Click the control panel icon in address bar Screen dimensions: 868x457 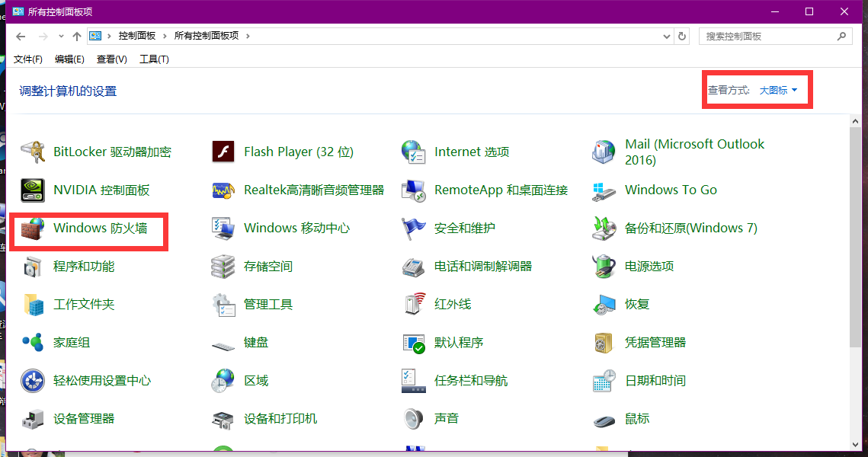95,36
